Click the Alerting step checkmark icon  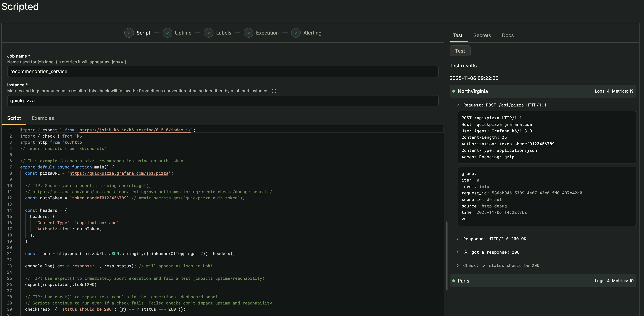(296, 33)
